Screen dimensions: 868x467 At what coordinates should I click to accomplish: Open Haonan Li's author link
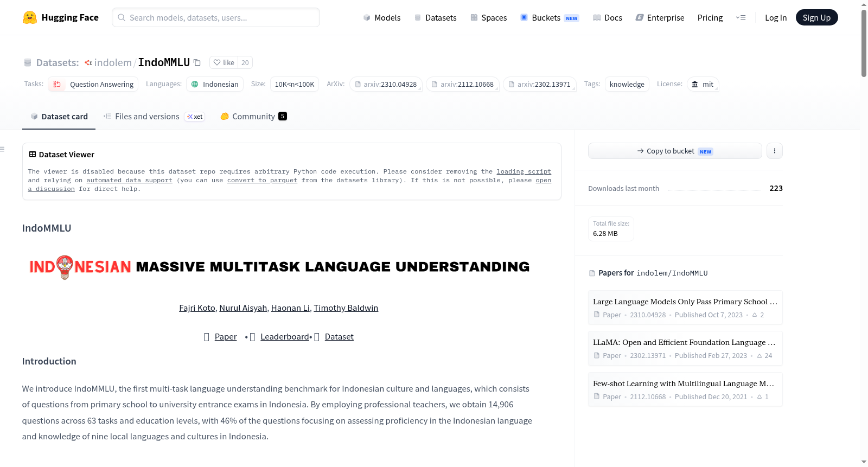(x=290, y=308)
